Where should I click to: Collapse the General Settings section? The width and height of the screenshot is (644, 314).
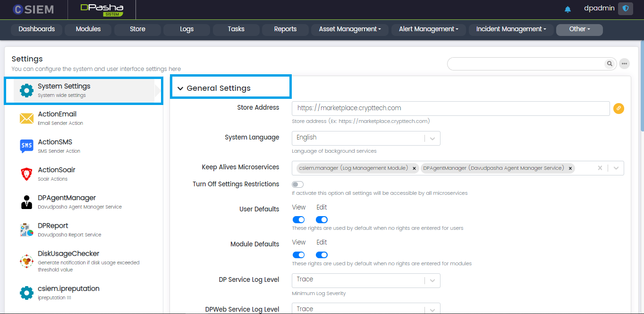180,88
